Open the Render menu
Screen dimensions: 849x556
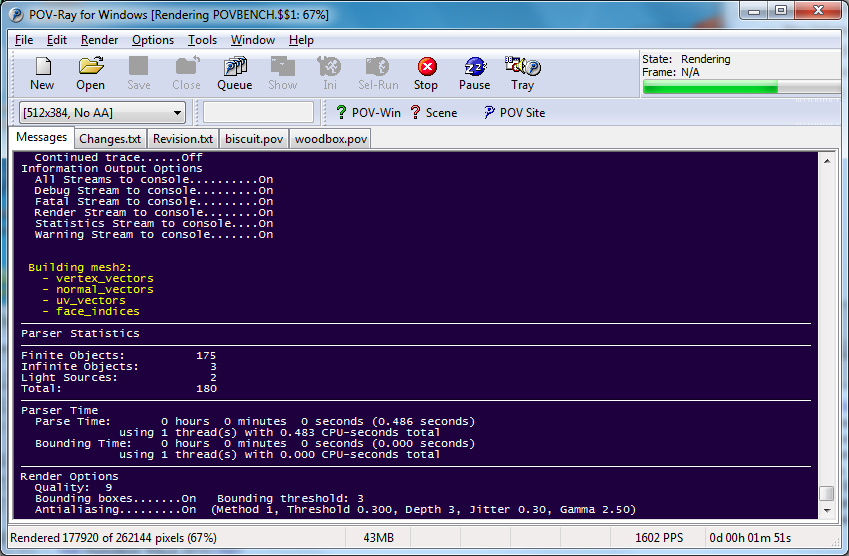[x=100, y=40]
